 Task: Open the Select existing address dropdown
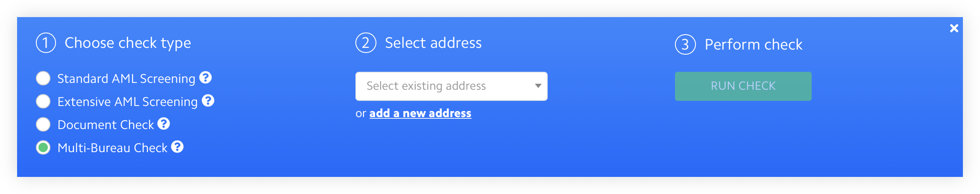coord(451,86)
